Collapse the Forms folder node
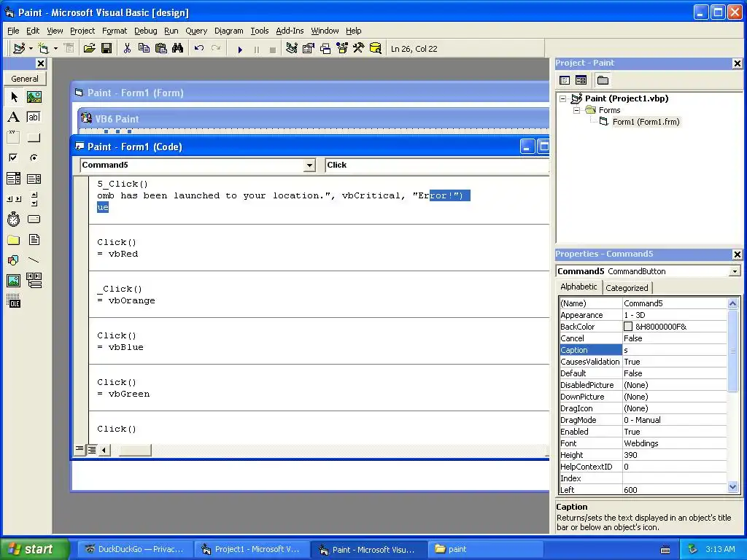The image size is (747, 560). (576, 110)
